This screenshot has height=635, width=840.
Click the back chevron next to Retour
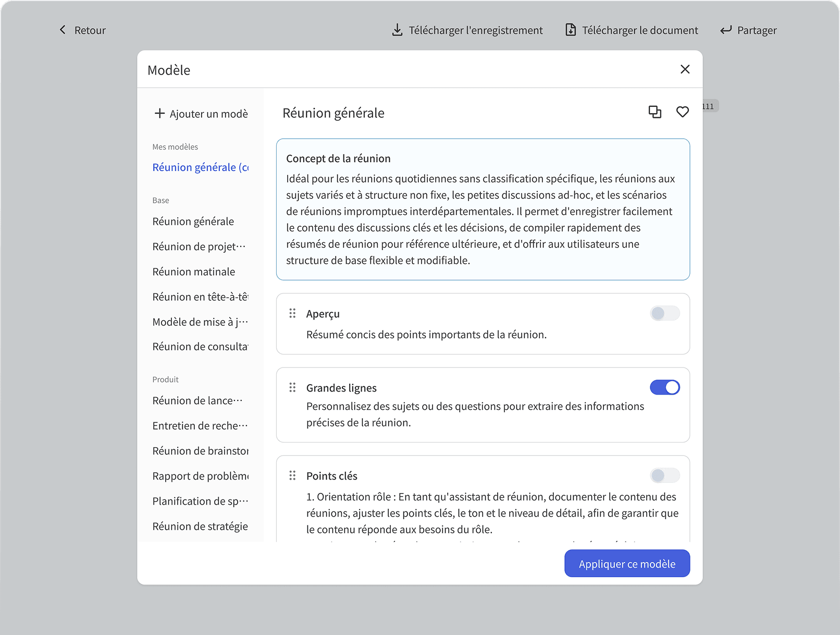63,30
